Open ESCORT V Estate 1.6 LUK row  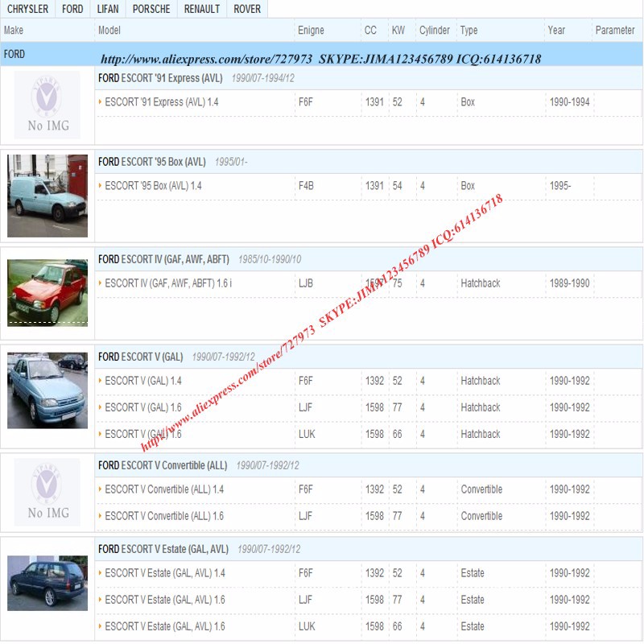tap(165, 626)
